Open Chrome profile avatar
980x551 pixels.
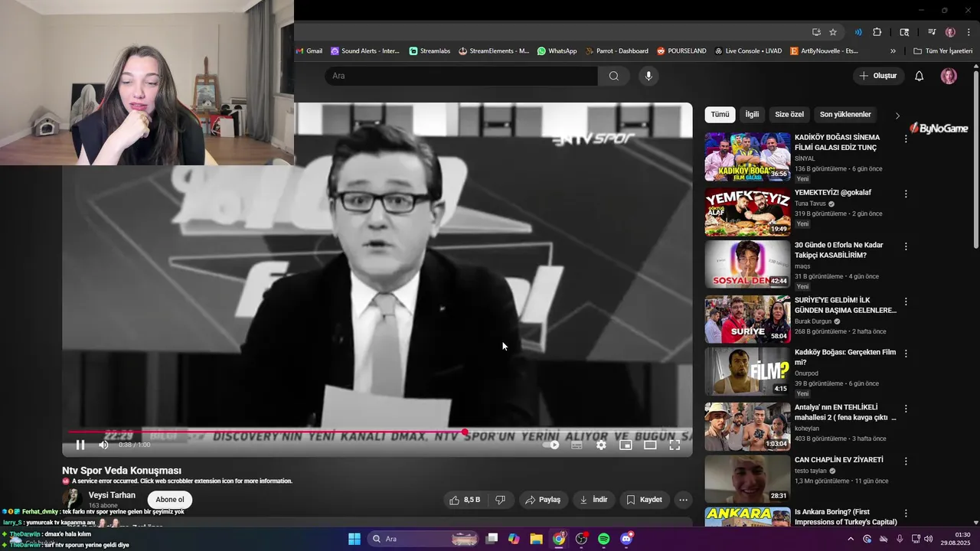pos(950,32)
